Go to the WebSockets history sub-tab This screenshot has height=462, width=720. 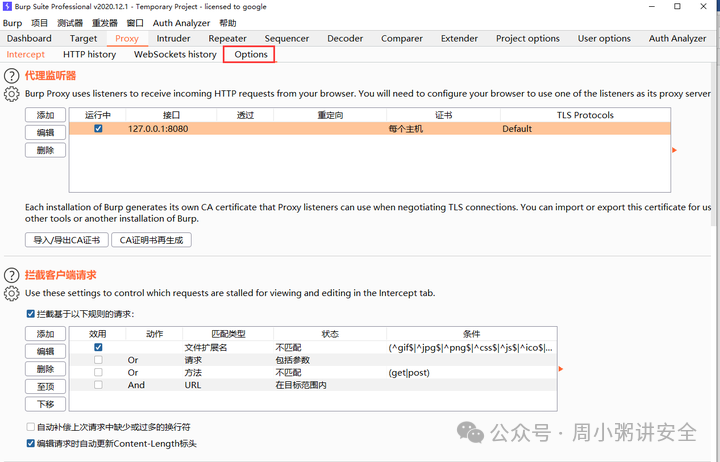coord(175,54)
